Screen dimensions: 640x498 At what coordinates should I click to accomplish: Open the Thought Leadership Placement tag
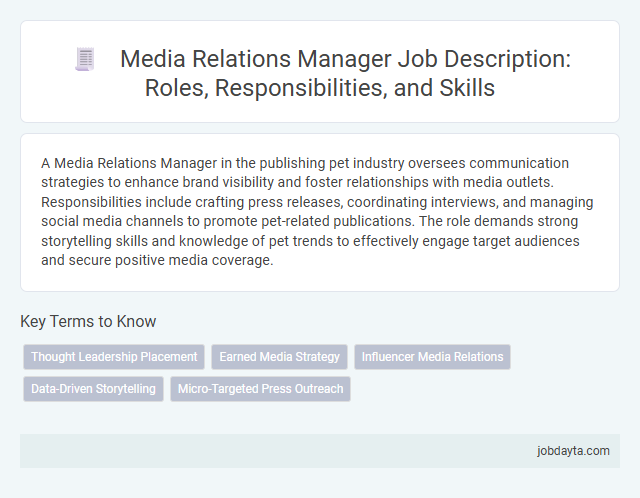pos(114,357)
